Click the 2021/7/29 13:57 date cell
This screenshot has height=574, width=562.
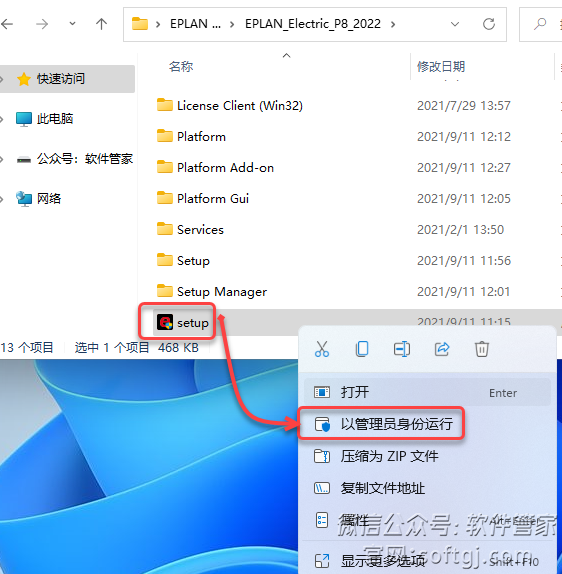click(x=464, y=106)
